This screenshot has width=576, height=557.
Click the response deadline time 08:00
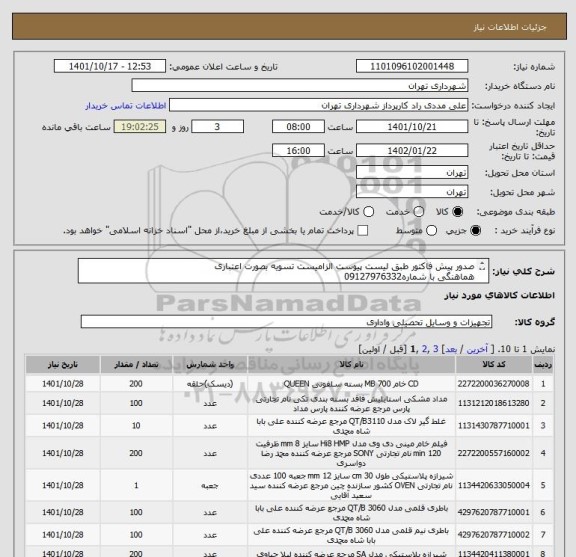coord(298,127)
